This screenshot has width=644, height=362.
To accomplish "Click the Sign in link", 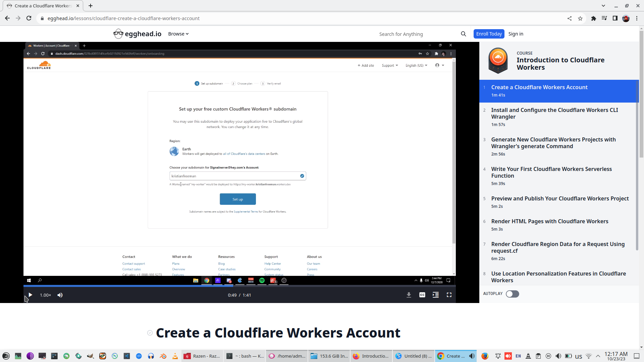I will 516,34.
